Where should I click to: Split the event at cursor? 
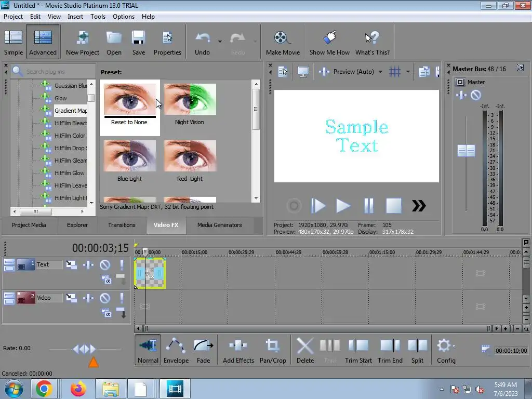click(417, 351)
